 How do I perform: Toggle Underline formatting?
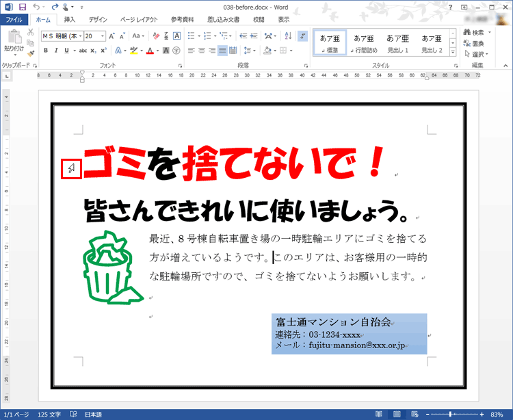click(x=67, y=51)
